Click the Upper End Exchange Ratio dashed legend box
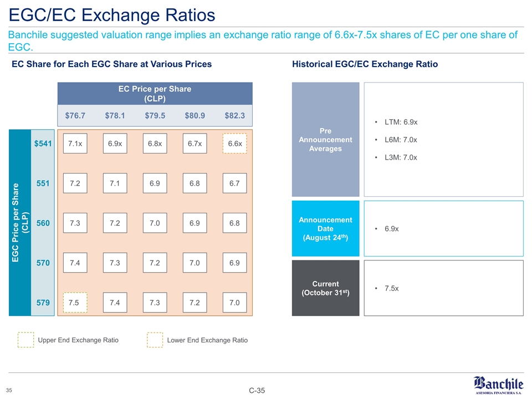This screenshot has width=532, height=399. tap(25, 340)
